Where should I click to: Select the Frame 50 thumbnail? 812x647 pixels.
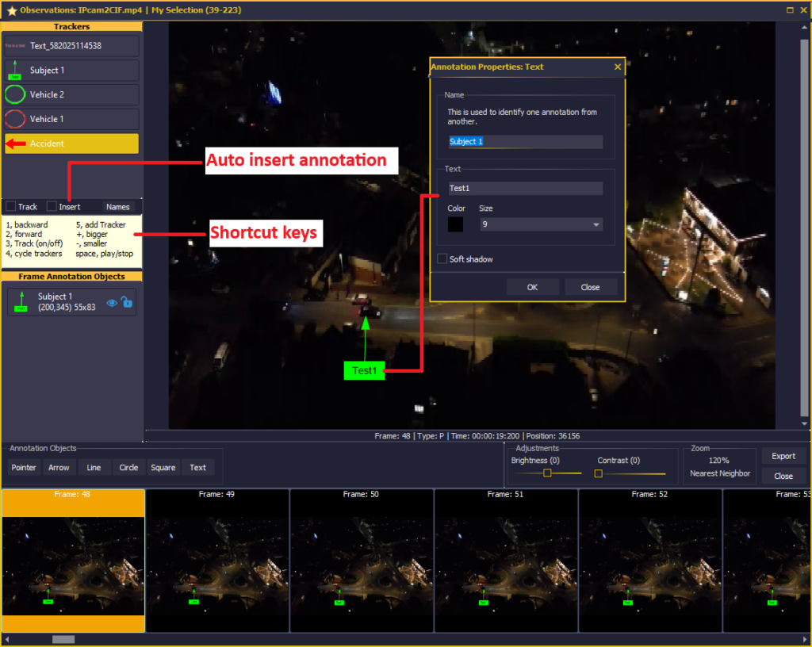click(x=361, y=561)
